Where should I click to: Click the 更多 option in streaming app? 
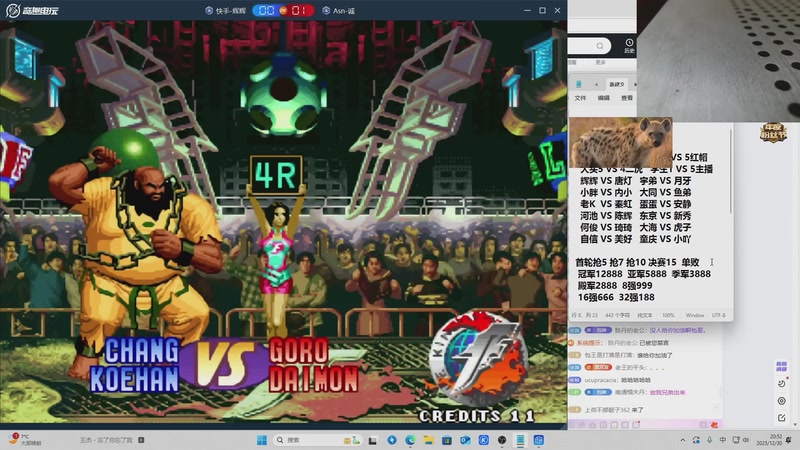tap(601, 62)
